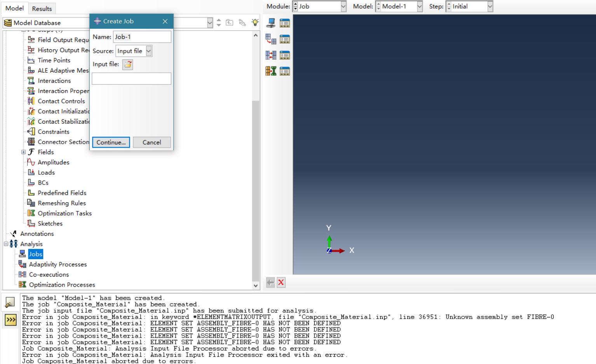The width and height of the screenshot is (596, 364).
Task: Open the Co-execution Manager icon
Action: click(x=285, y=55)
